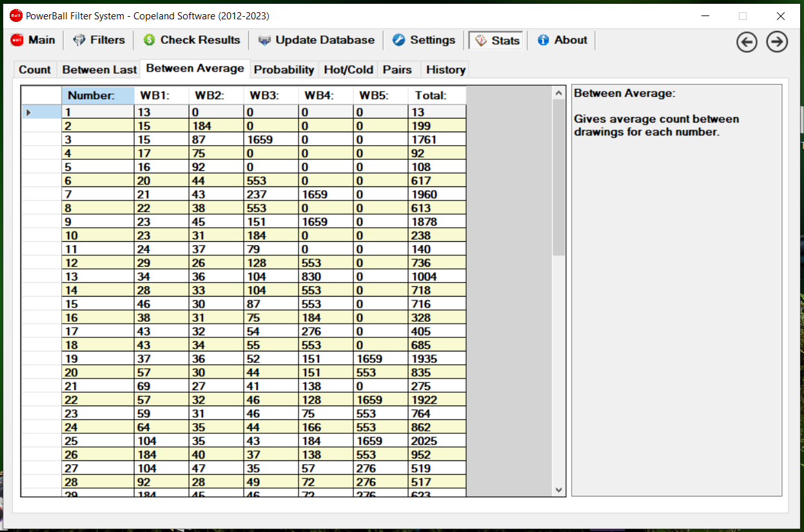Open the Pairs tab
The width and height of the screenshot is (804, 532).
397,70
